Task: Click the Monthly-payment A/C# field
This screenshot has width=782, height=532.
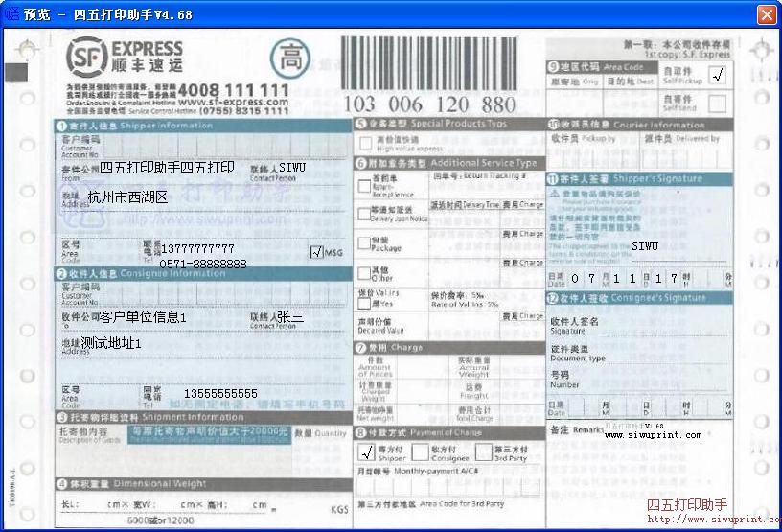Action: [450, 485]
